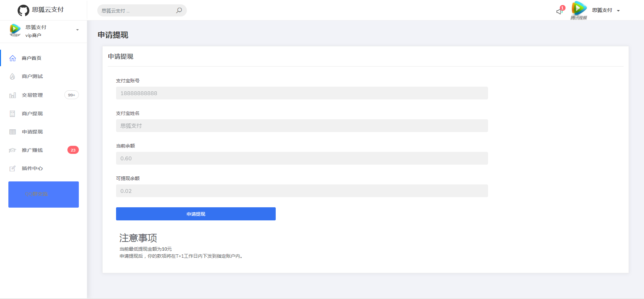Click the 支付宝账号 input field
644x299 pixels.
click(302, 93)
